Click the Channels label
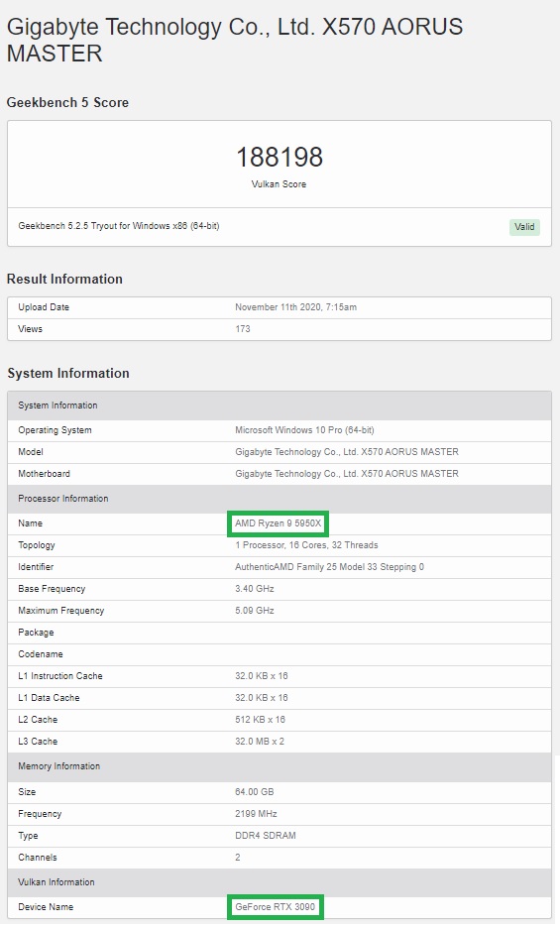Screen dimensions: 560x927 pyautogui.click(x=38, y=859)
